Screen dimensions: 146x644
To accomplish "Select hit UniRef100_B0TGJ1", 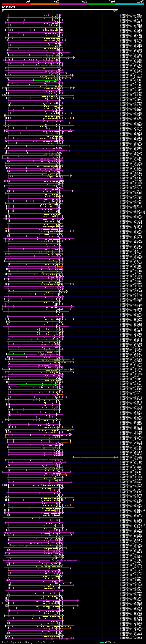I will 131,633.
